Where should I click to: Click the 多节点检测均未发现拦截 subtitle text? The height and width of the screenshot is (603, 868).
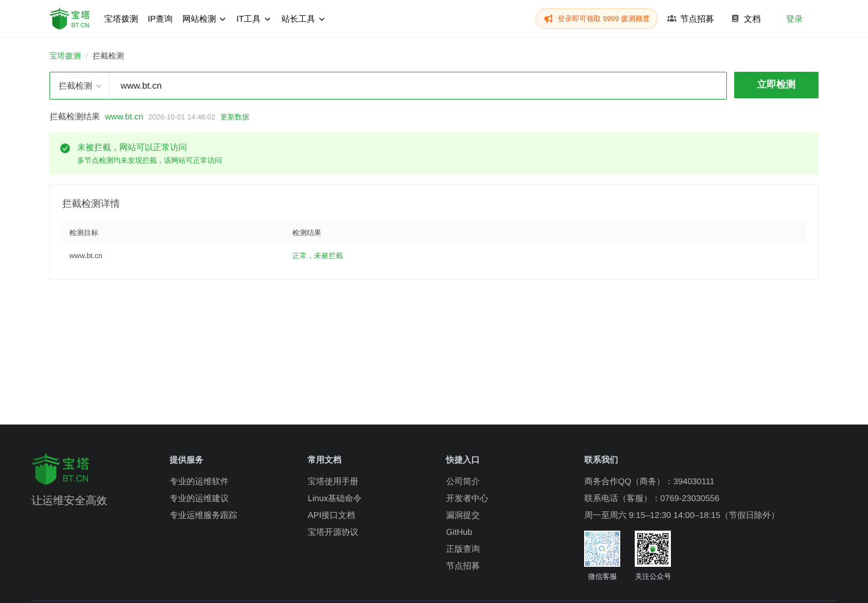point(149,160)
